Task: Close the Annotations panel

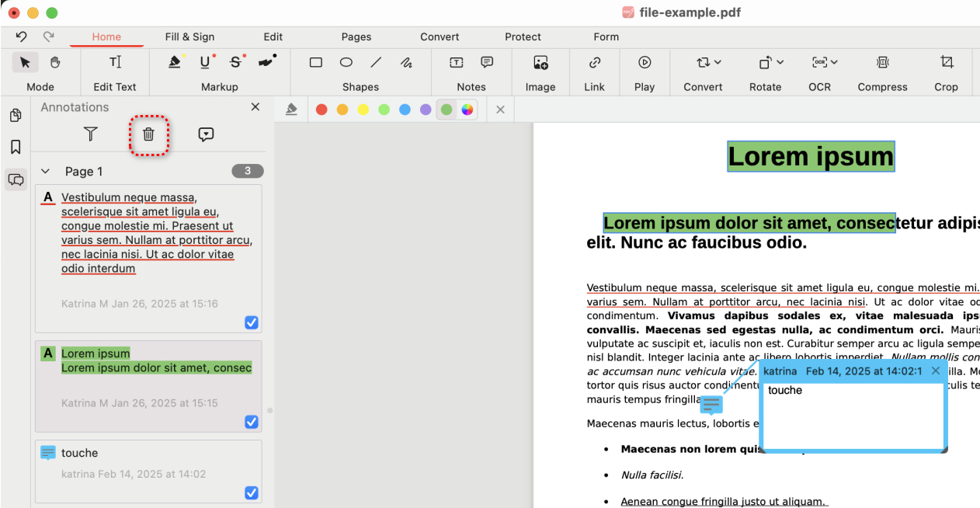Action: coord(255,107)
